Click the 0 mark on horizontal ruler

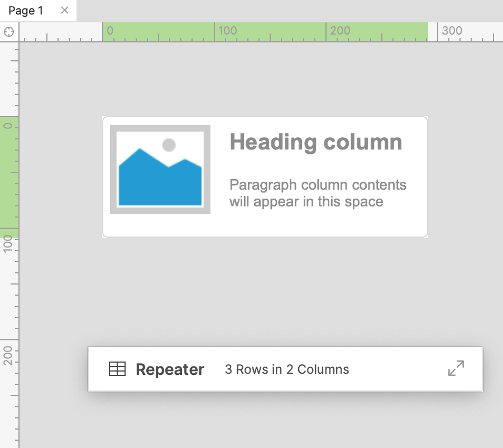(109, 31)
